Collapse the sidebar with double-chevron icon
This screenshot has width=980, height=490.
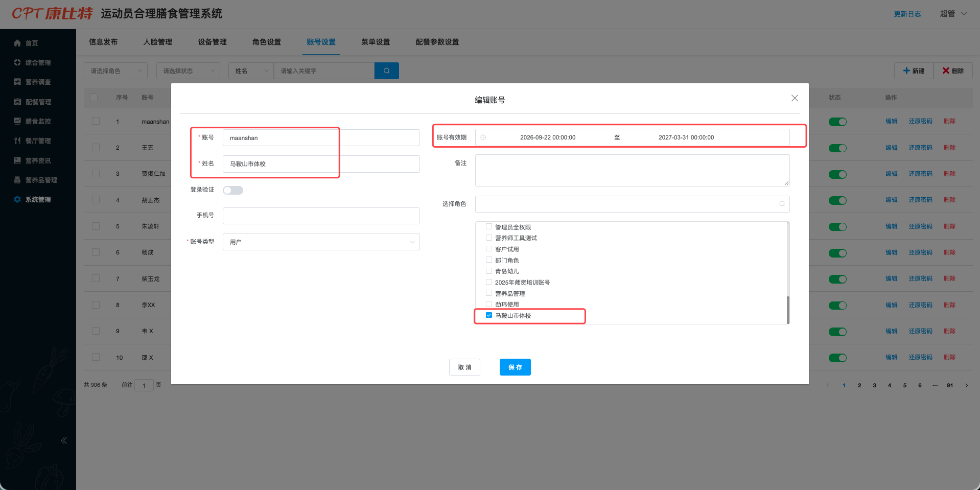[x=64, y=440]
